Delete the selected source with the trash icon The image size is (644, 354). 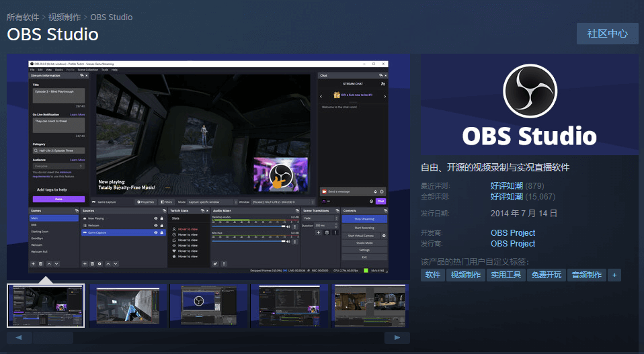(x=92, y=264)
